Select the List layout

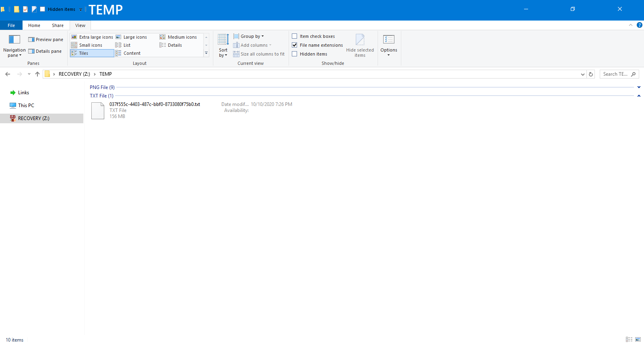[123, 45]
